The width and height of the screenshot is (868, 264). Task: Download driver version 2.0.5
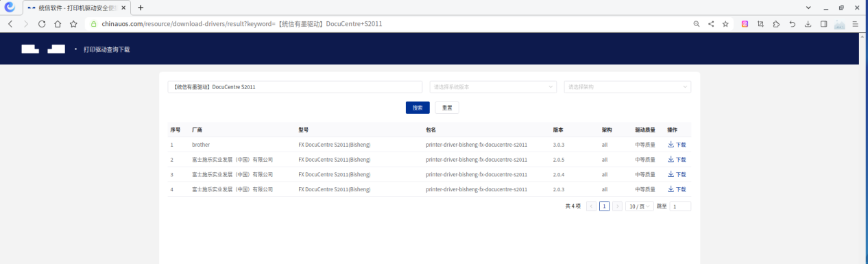tap(677, 160)
